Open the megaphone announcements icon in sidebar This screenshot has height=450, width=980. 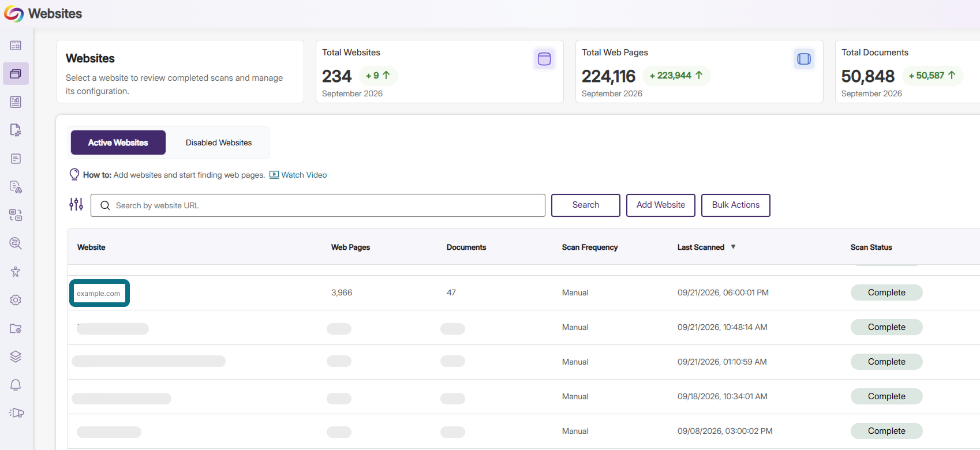pyautogui.click(x=16, y=413)
